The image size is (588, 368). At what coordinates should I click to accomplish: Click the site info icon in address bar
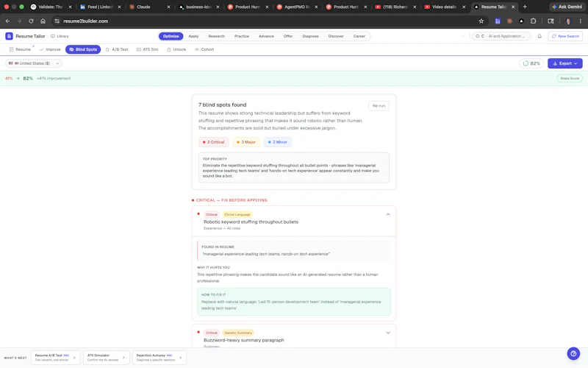57,21
